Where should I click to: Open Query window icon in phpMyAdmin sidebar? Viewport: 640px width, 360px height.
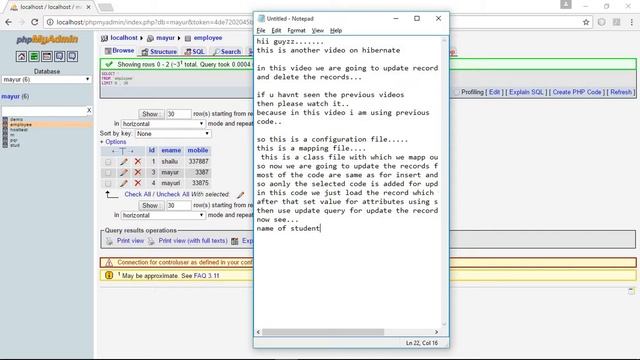[x=47, y=56]
